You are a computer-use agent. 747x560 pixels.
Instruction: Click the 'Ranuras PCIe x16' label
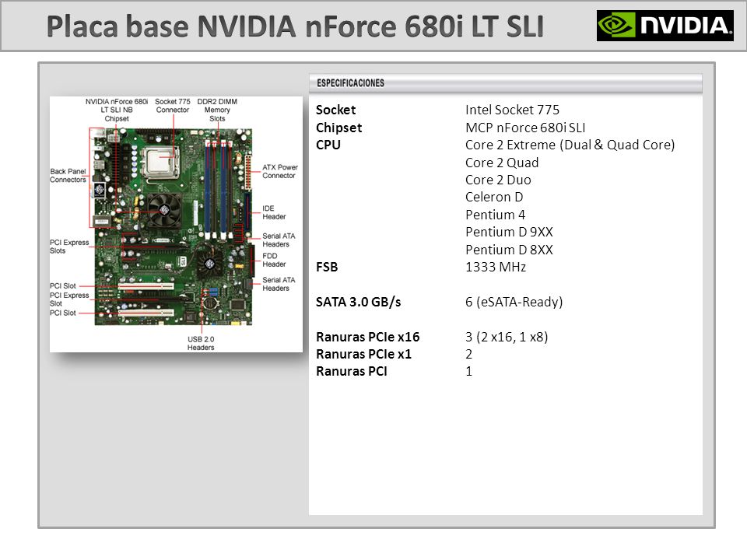367,337
